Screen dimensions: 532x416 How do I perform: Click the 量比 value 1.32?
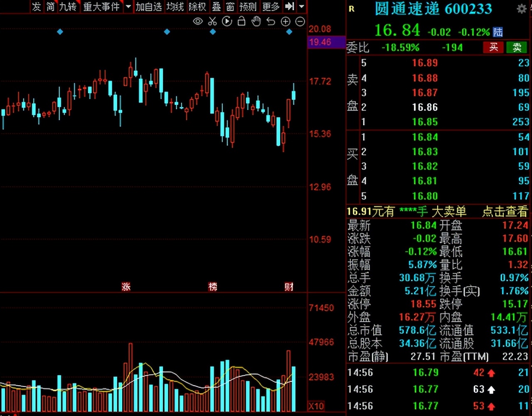tap(518, 265)
